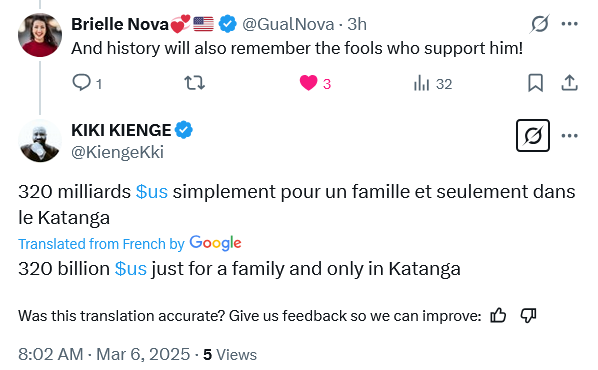Bookmark Brielle Nova's reply
The image size is (598, 370).
pyautogui.click(x=535, y=83)
